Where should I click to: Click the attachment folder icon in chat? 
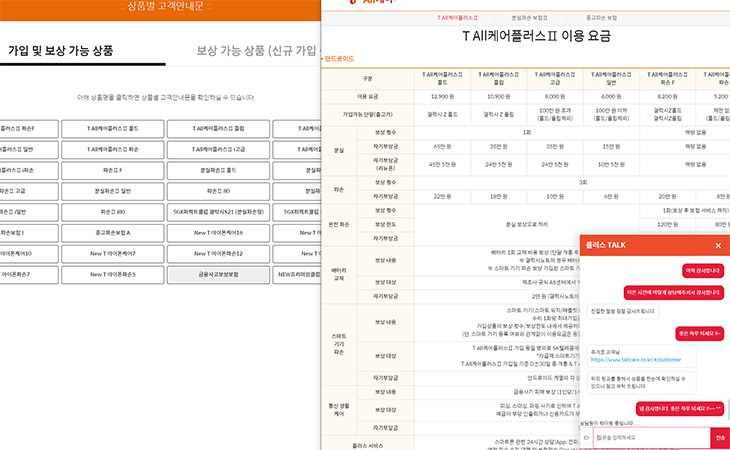[x=587, y=437]
